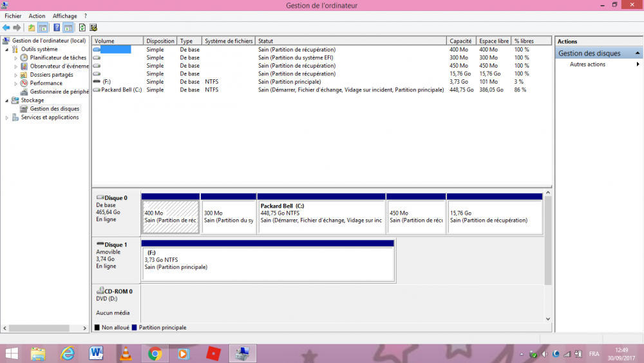Viewport: 644px width, 363px height.
Task: Click the (F:) removable drive icon in list
Action: point(97,81)
